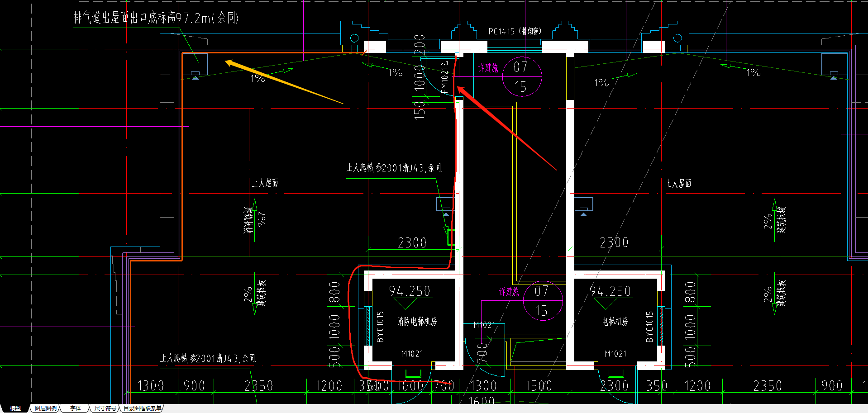Select the left BYC1015 window label
This screenshot has width=868, height=413.
(380, 327)
